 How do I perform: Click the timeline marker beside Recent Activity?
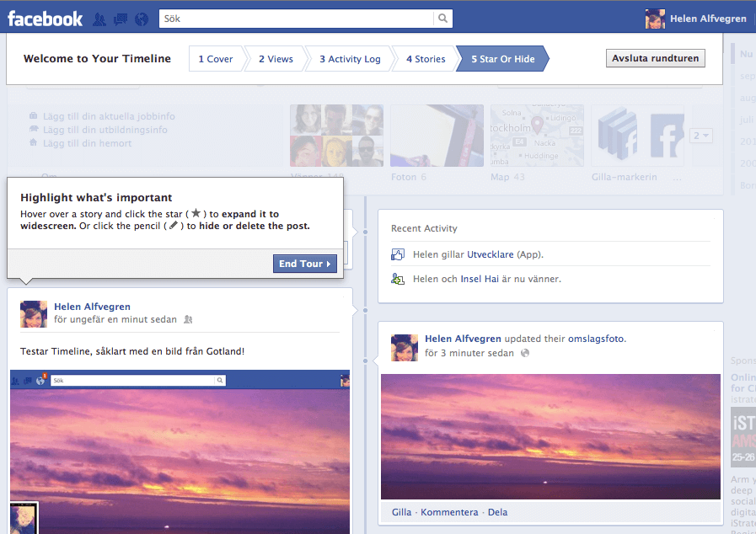[366, 232]
